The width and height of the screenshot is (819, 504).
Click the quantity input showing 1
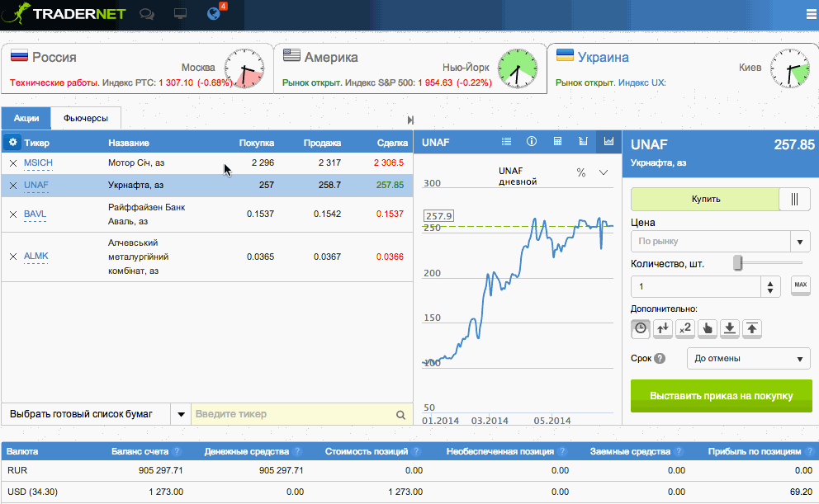[x=696, y=286]
